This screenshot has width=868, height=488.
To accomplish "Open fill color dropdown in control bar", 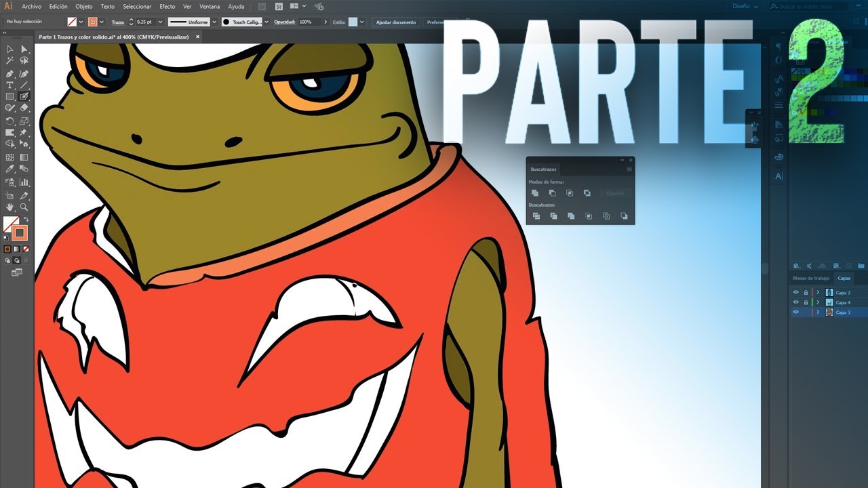I will coord(81,22).
